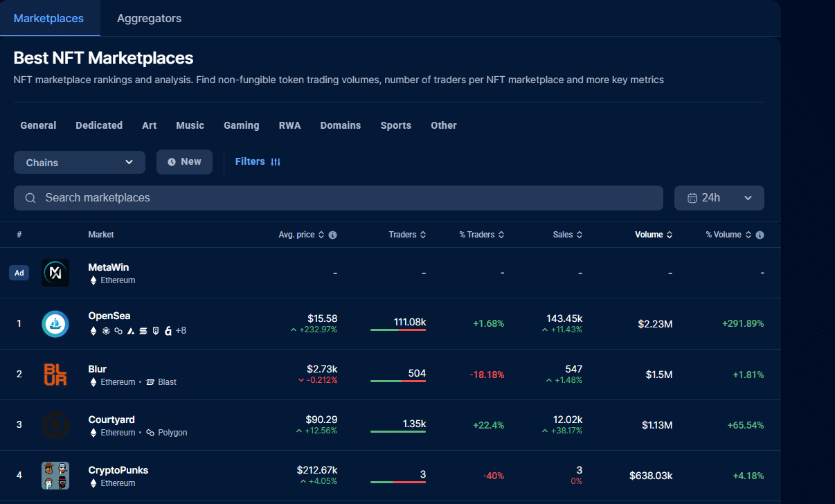Click Blur's Ethereum chain icon
The image size is (835, 504).
pyautogui.click(x=94, y=381)
